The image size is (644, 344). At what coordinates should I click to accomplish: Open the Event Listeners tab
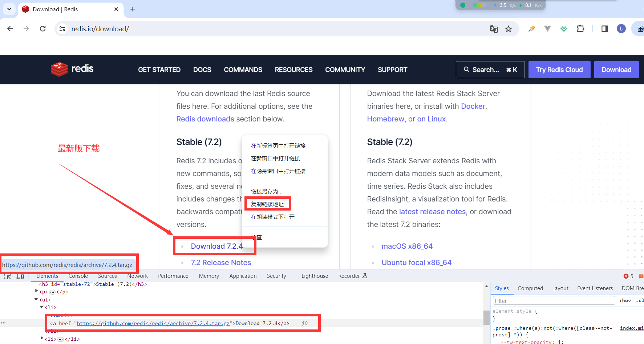tap(595, 288)
